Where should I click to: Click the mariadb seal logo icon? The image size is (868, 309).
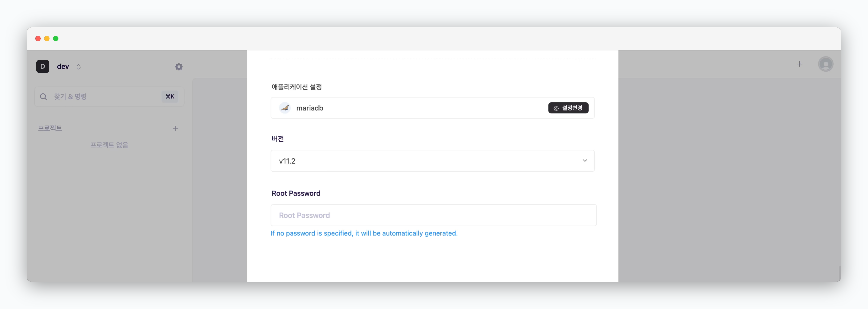click(285, 108)
